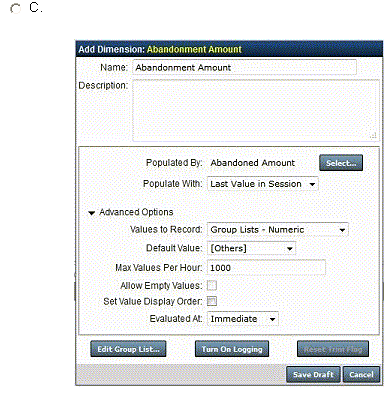Click the Description box resize grip icon

point(373,135)
